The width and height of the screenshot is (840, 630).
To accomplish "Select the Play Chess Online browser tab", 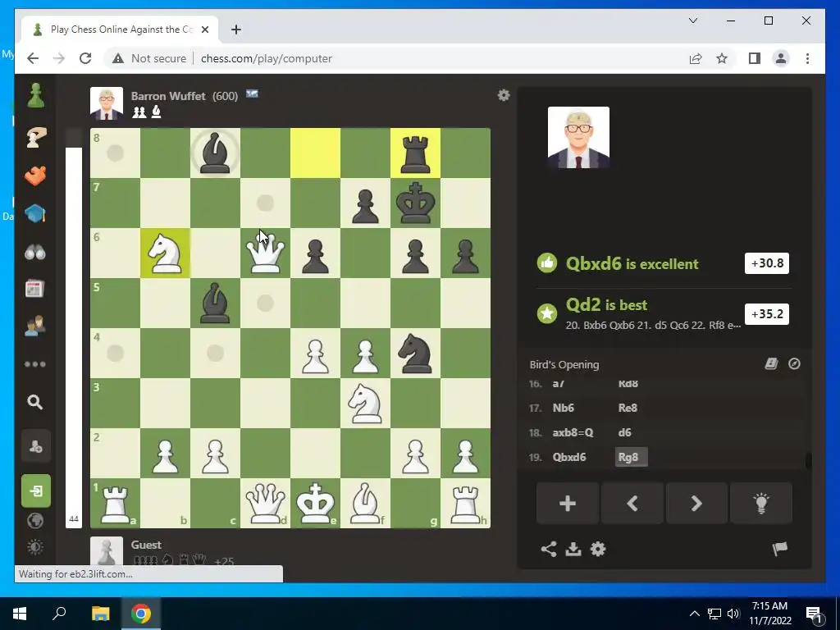I will point(121,30).
